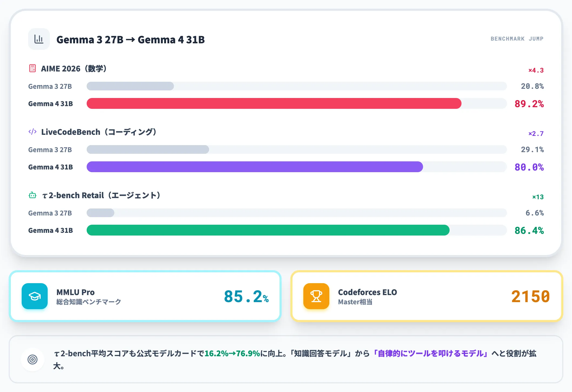572x392 pixels.
Task: Click the '6.6%' value
Action: [535, 213]
